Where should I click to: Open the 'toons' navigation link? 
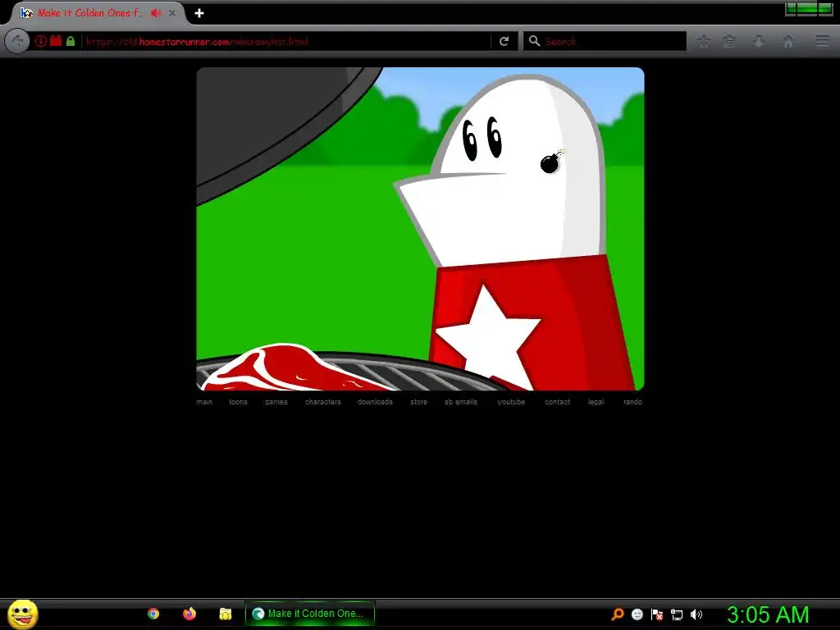click(239, 402)
